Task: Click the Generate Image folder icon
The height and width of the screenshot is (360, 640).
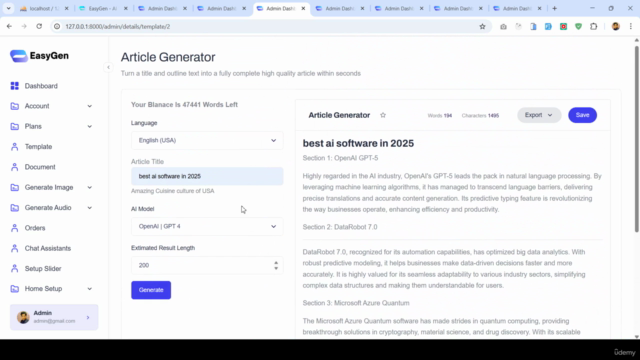Action: click(15, 187)
